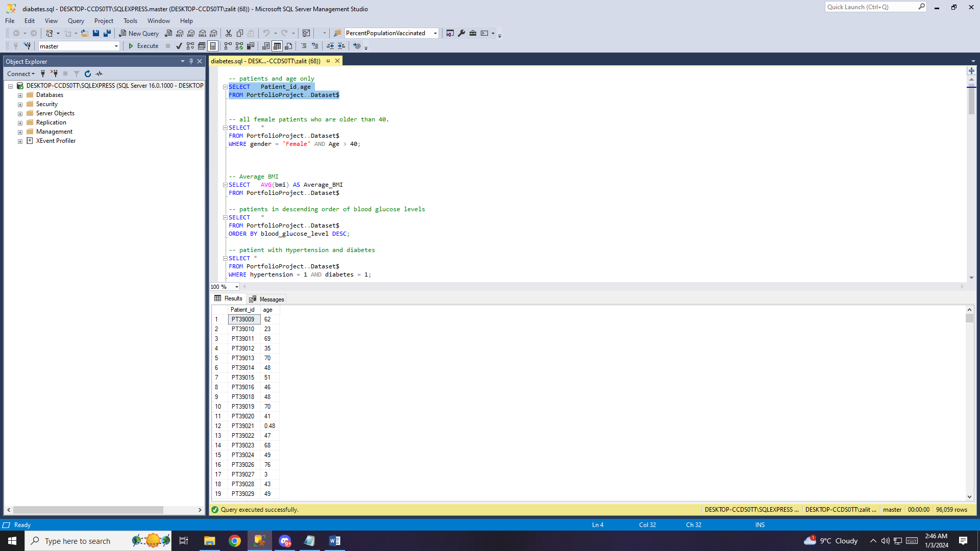Screen dimensions: 980x551
Task: Click the New Query button
Action: click(139, 33)
